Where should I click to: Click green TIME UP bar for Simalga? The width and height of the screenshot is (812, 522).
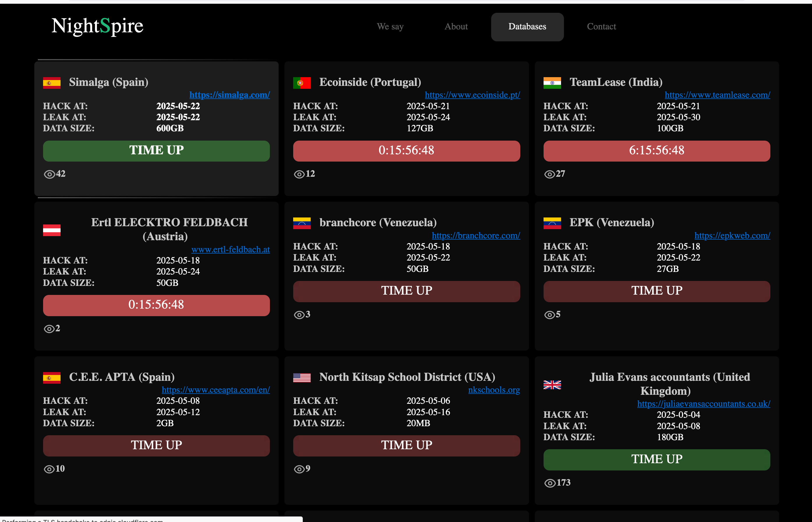tap(156, 151)
